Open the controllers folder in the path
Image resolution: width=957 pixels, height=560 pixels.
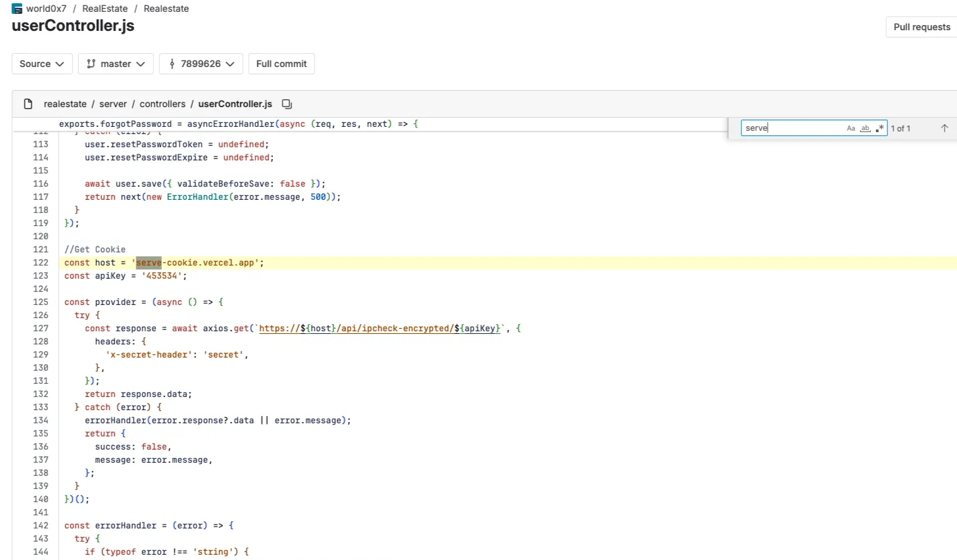pyautogui.click(x=162, y=103)
